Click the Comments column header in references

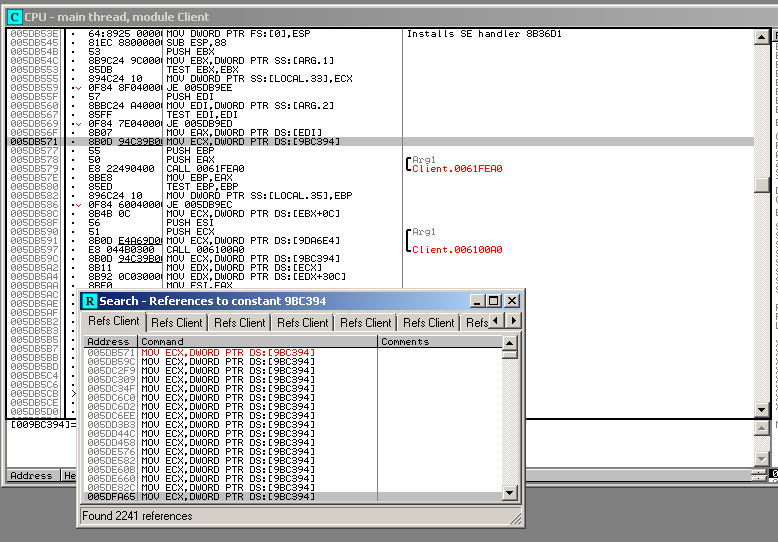[438, 342]
